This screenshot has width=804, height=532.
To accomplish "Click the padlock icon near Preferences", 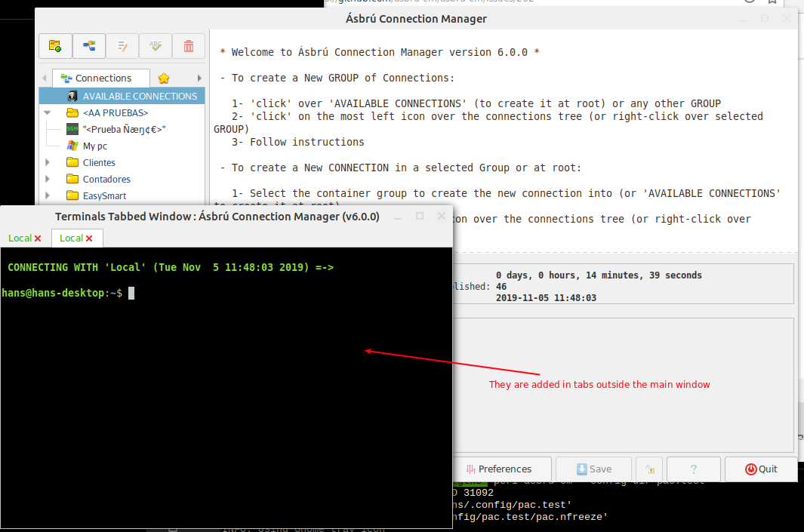I will (x=649, y=469).
